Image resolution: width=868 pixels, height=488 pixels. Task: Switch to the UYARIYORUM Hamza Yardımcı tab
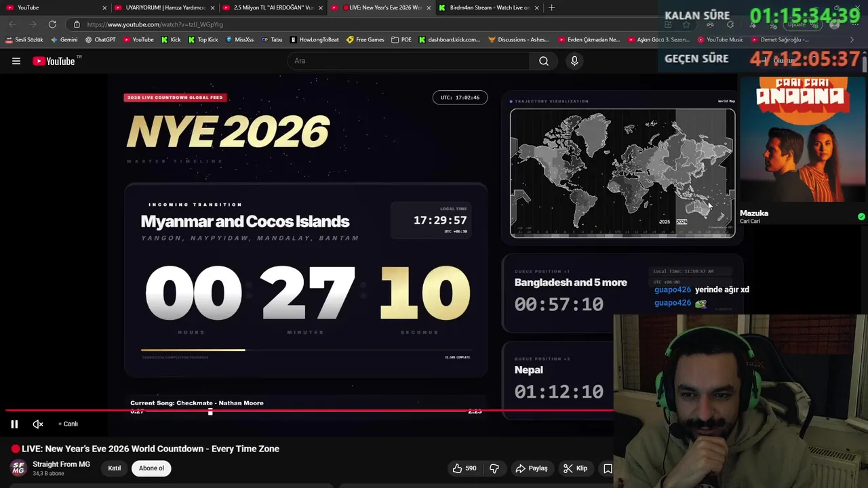tap(163, 7)
